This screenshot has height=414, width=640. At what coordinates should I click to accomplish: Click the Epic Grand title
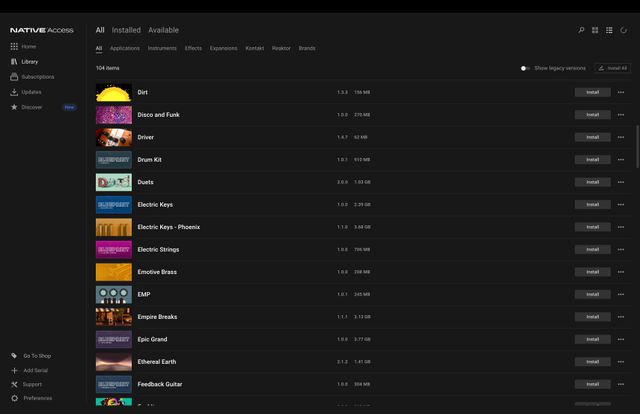tap(152, 339)
